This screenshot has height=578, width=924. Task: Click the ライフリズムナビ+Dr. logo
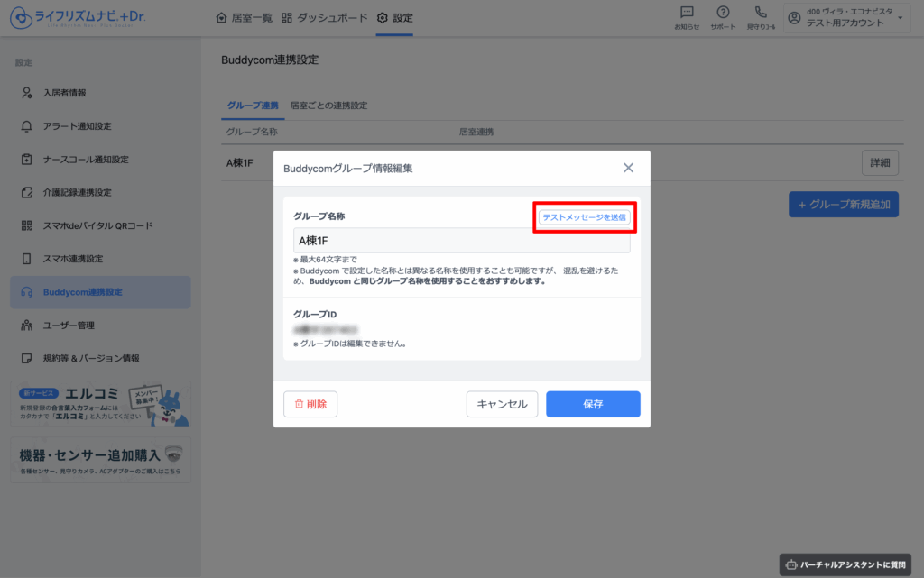click(78, 18)
